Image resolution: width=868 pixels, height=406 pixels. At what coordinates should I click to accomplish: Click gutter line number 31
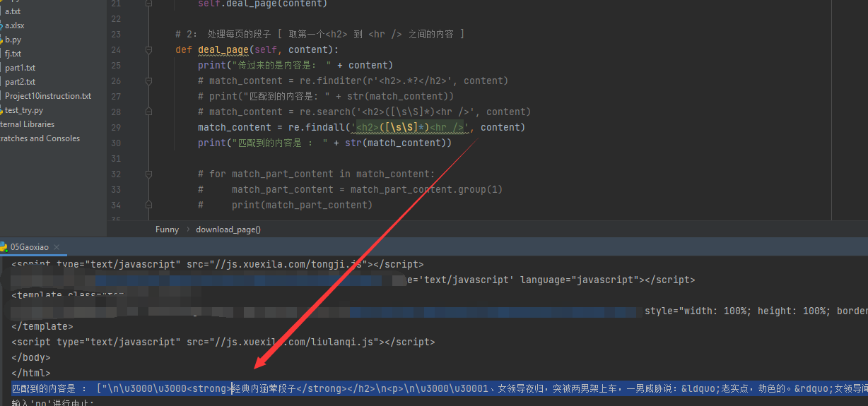point(116,158)
